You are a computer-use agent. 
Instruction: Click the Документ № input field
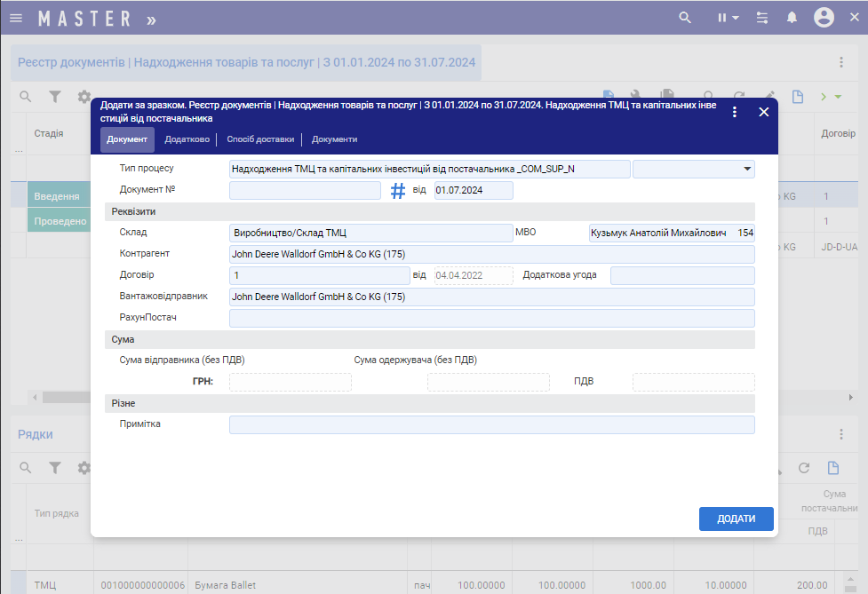[x=305, y=191]
